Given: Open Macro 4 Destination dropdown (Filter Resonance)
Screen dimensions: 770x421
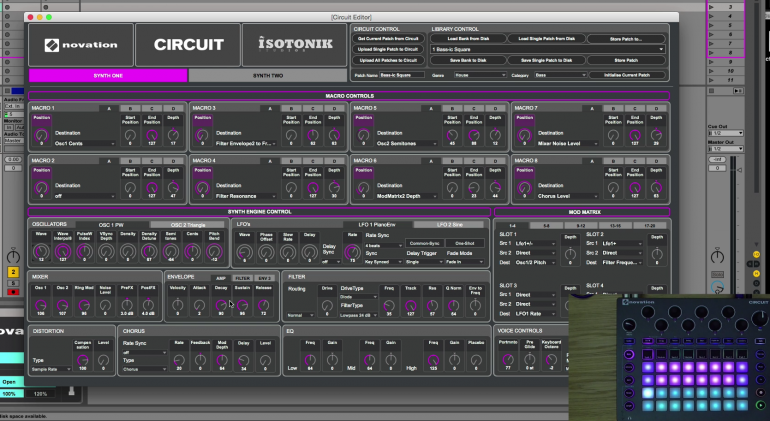Looking at the screenshot, I should (x=246, y=196).
